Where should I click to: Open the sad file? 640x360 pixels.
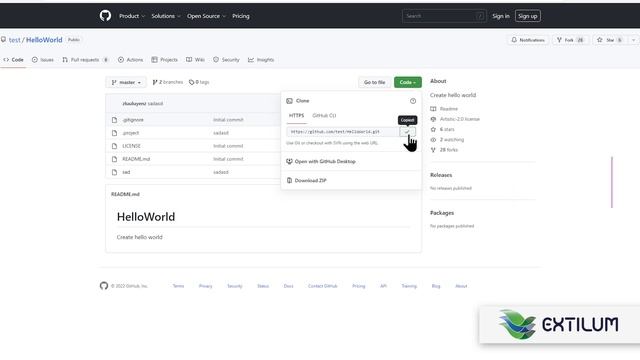tap(126, 172)
